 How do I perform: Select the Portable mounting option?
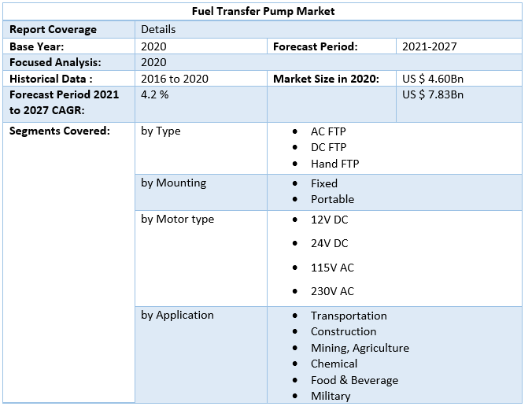tap(332, 199)
